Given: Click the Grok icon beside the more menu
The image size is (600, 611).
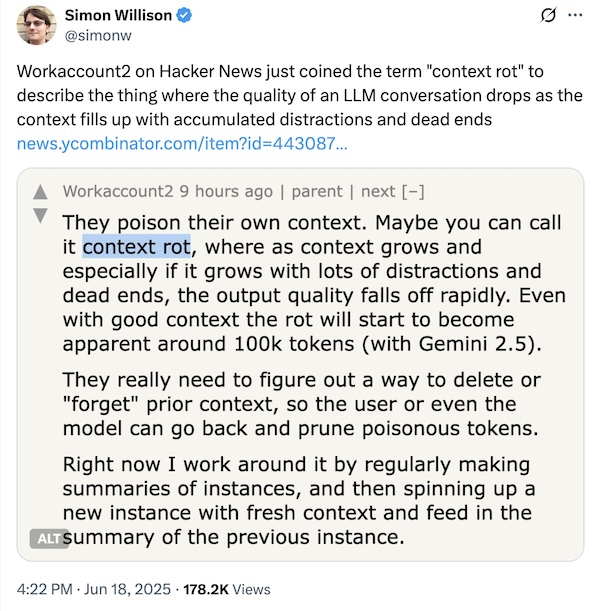Looking at the screenshot, I should [548, 17].
